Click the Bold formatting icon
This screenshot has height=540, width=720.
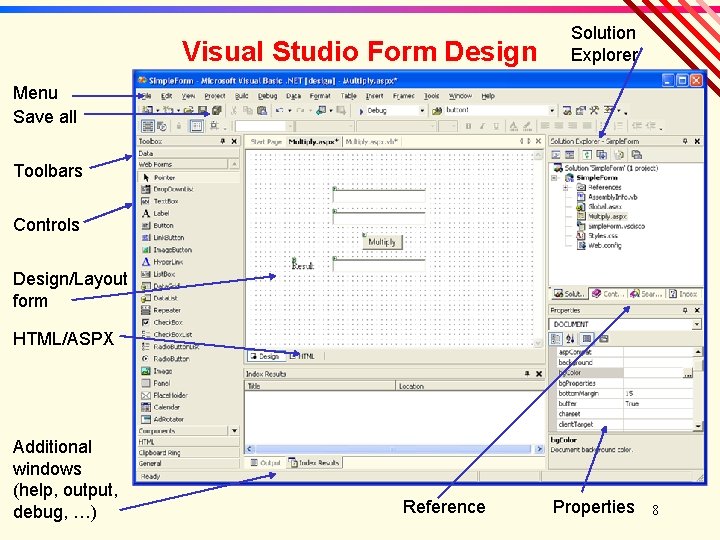click(x=468, y=126)
